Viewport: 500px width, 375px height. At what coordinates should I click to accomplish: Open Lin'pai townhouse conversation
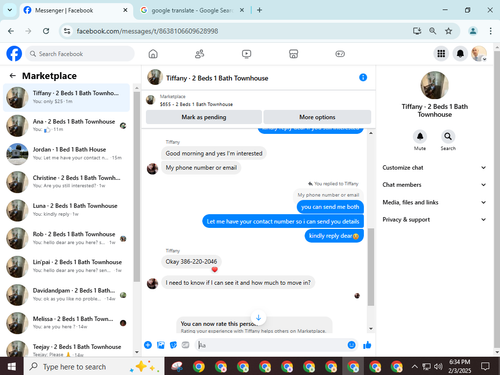66,266
